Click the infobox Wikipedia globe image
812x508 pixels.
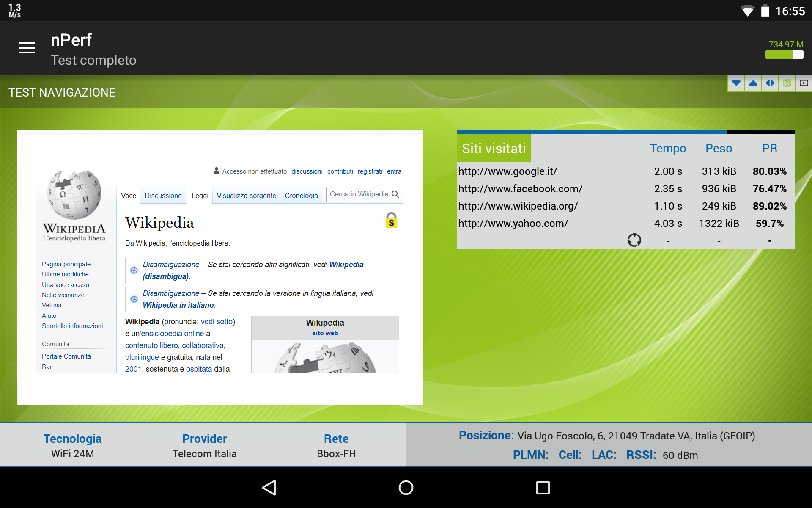click(325, 358)
